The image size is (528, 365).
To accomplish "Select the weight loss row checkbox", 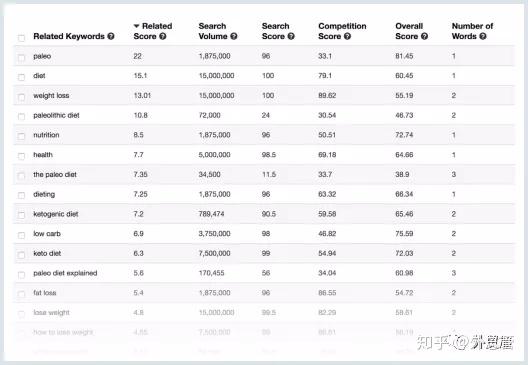I will tap(21, 97).
